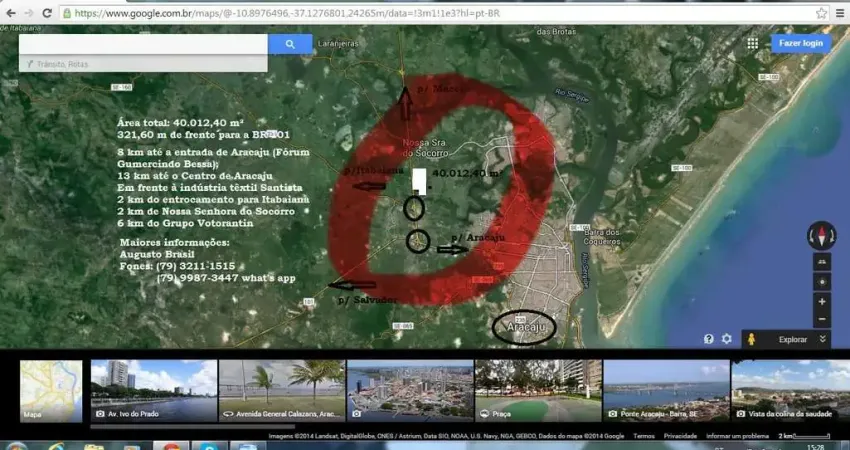This screenshot has width=850, height=450.
Task: Collapse the Explorar photo panel
Action: pyautogui.click(x=822, y=339)
